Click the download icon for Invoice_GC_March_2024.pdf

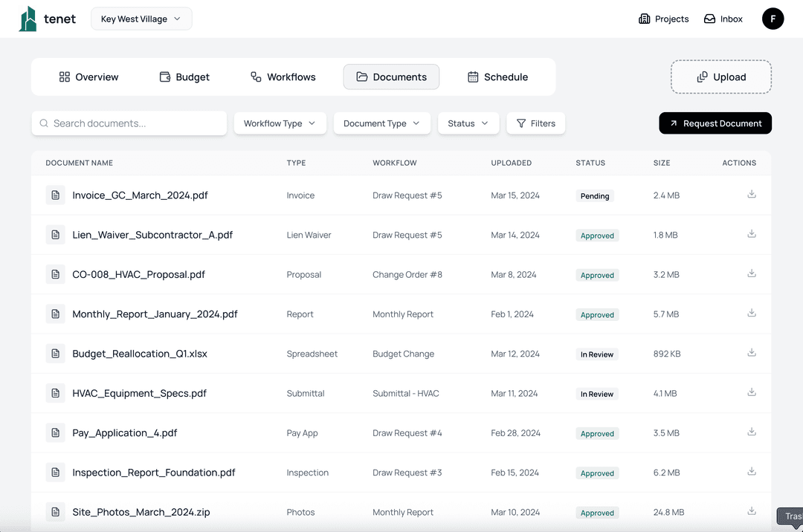pos(751,194)
